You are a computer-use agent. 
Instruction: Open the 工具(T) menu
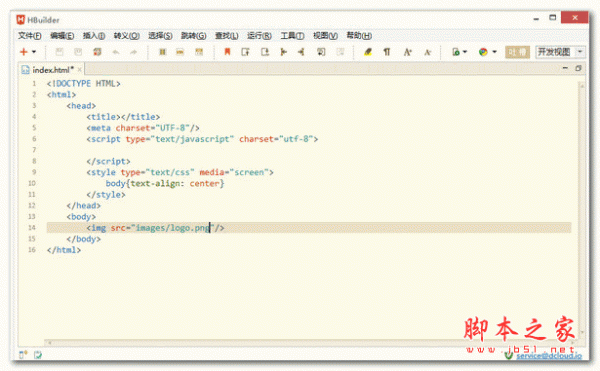[x=292, y=36]
